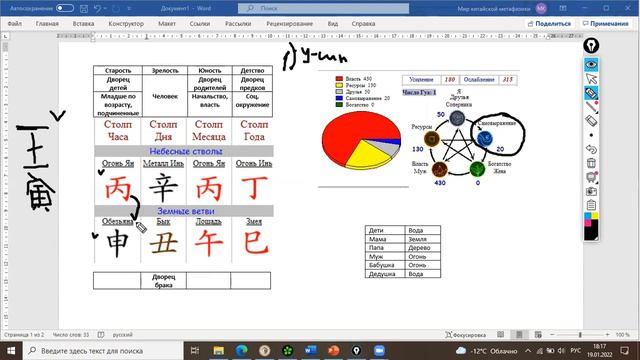Open the Рассылки tab
The height and width of the screenshot is (360, 640).
[x=238, y=24]
